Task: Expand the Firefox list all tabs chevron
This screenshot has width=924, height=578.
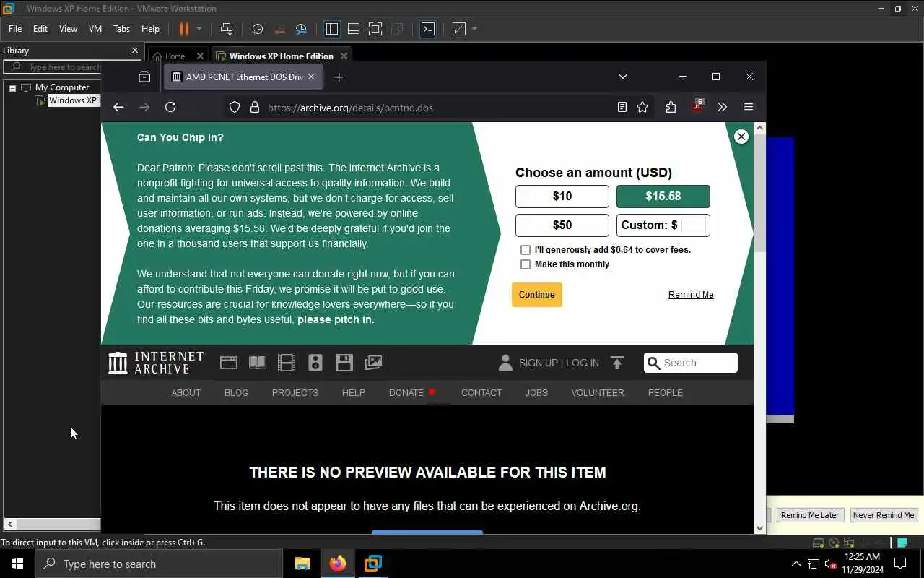Action: point(623,77)
